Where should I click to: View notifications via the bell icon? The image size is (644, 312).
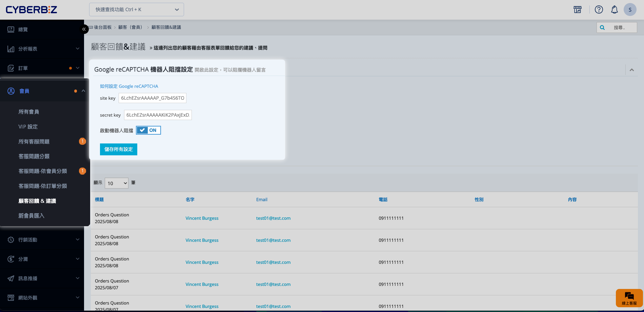(615, 9)
